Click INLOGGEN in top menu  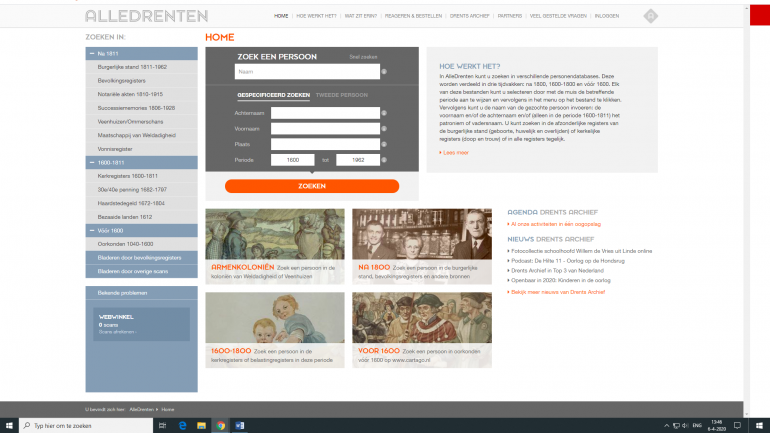pyautogui.click(x=606, y=16)
